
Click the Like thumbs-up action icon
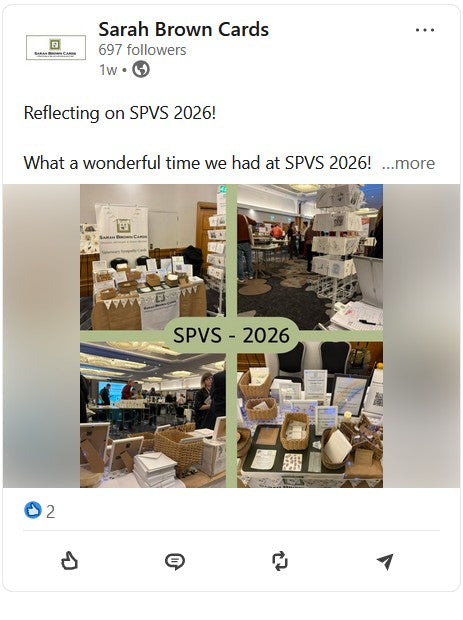70,561
